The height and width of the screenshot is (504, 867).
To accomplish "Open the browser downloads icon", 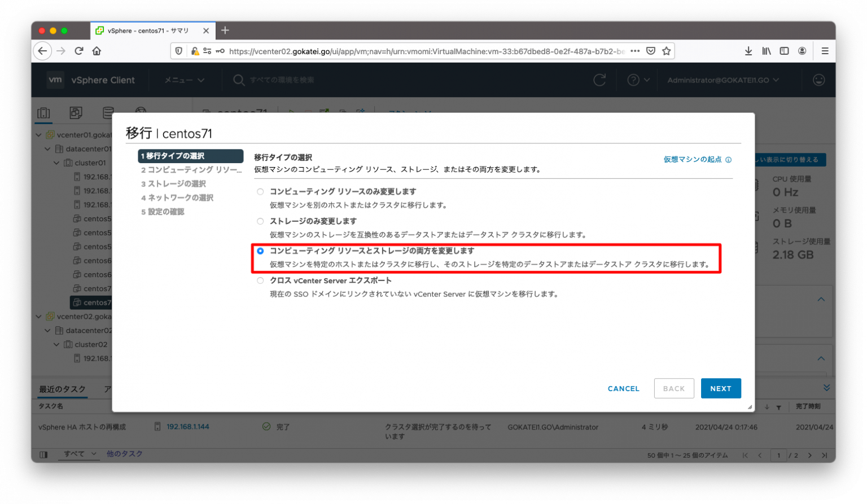I will click(x=748, y=51).
